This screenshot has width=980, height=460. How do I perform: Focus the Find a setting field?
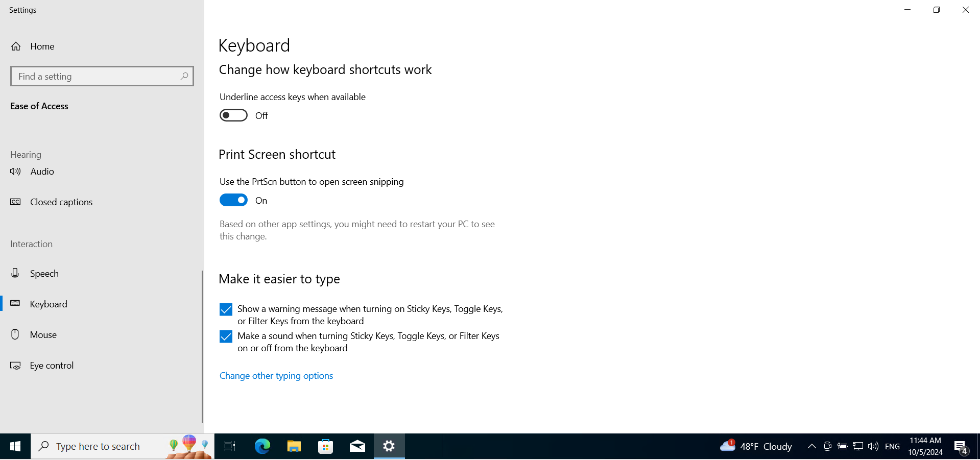click(102, 76)
